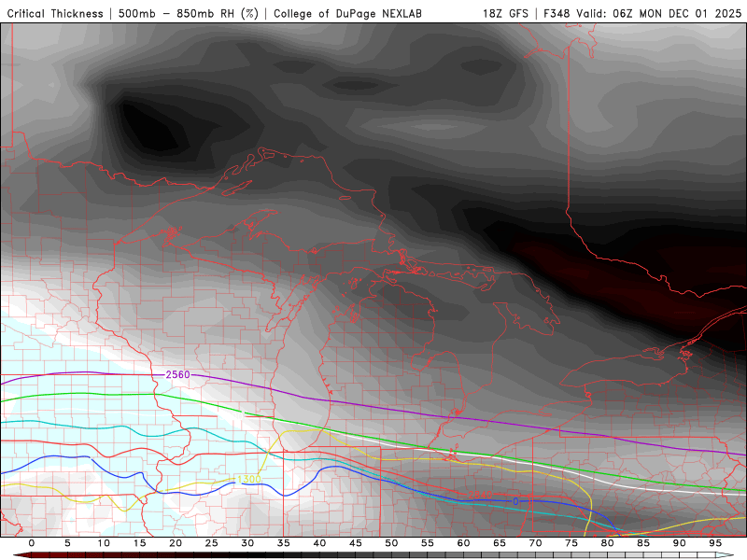
Task: Click the colorbar tick label "65"
Action: pyautogui.click(x=500, y=543)
